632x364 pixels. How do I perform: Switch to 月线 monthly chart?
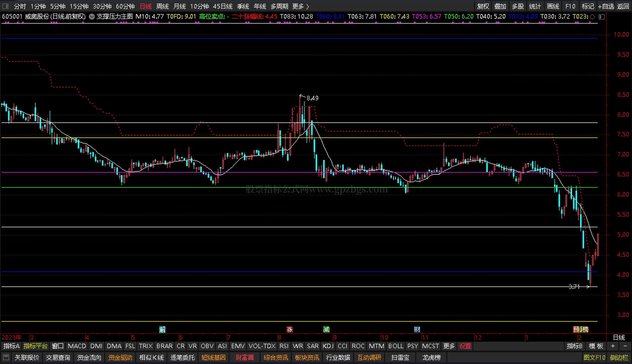coord(180,6)
